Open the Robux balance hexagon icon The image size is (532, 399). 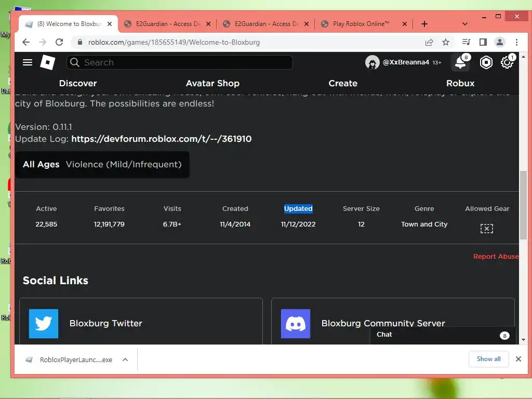pos(486,62)
